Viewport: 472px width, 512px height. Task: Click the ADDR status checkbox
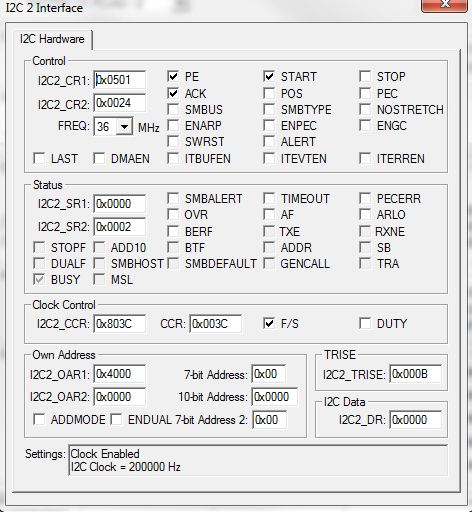pos(269,247)
